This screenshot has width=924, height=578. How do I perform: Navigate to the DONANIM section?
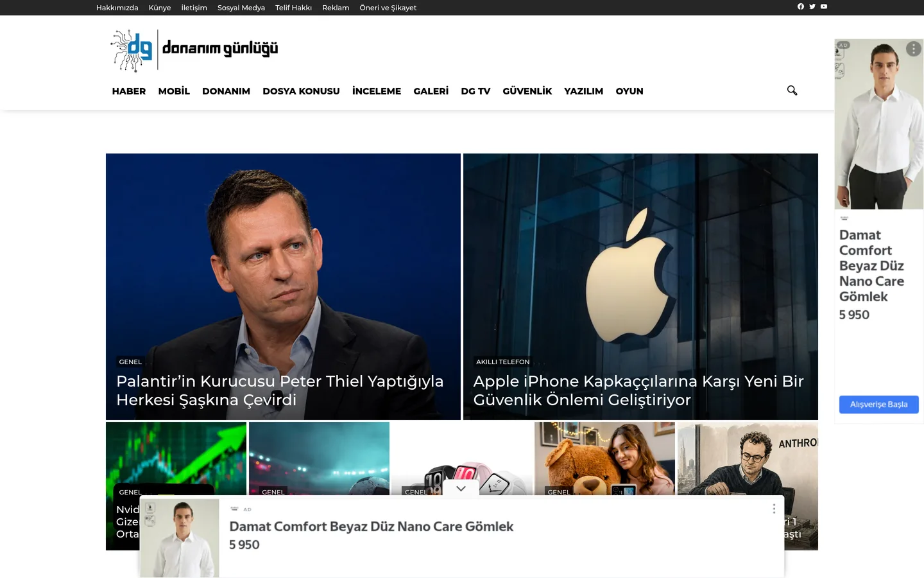coord(226,91)
